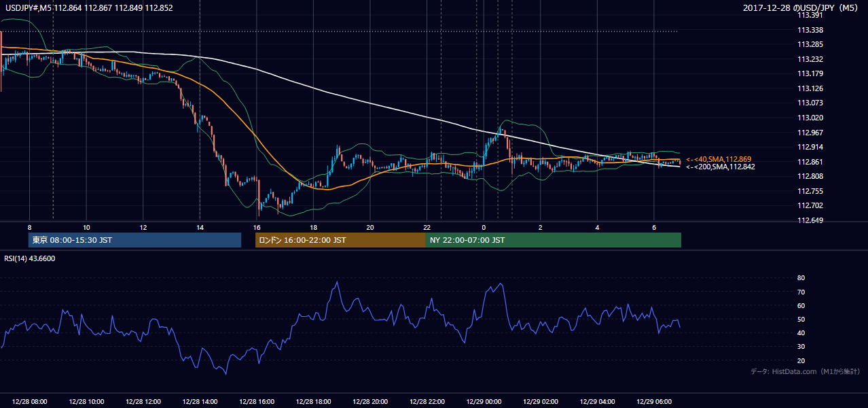Click the hour label 16 under the chart
The width and height of the screenshot is (868, 408).
(256, 227)
